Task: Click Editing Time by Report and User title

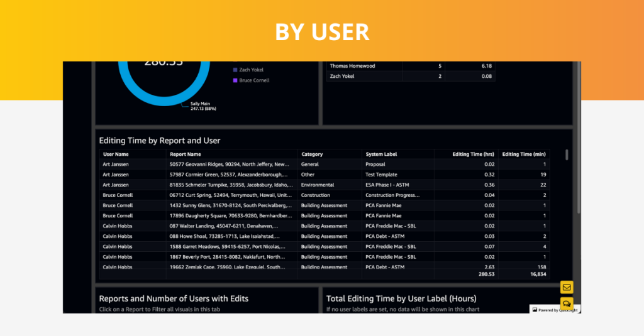Action: click(x=160, y=140)
